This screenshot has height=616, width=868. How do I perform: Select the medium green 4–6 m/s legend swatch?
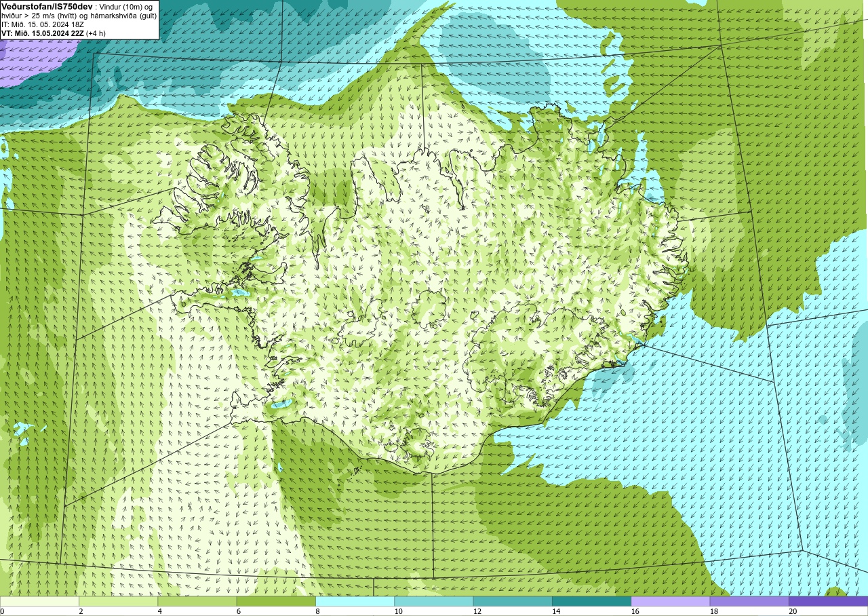197,601
